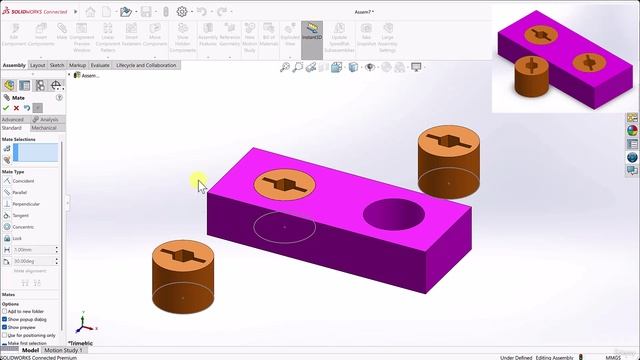Open the PropertyManager tab icon
640x360 pixels.
point(24,85)
